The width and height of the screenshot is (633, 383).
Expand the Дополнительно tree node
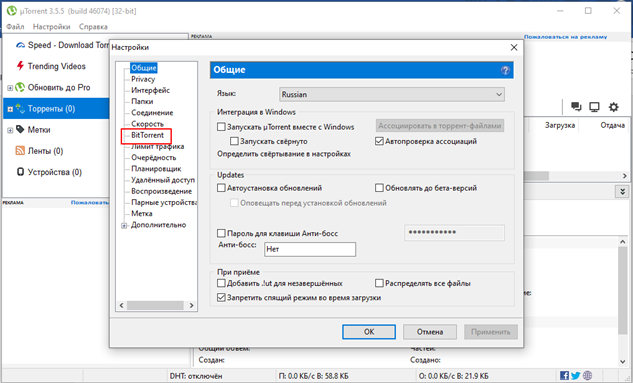pyautogui.click(x=124, y=226)
